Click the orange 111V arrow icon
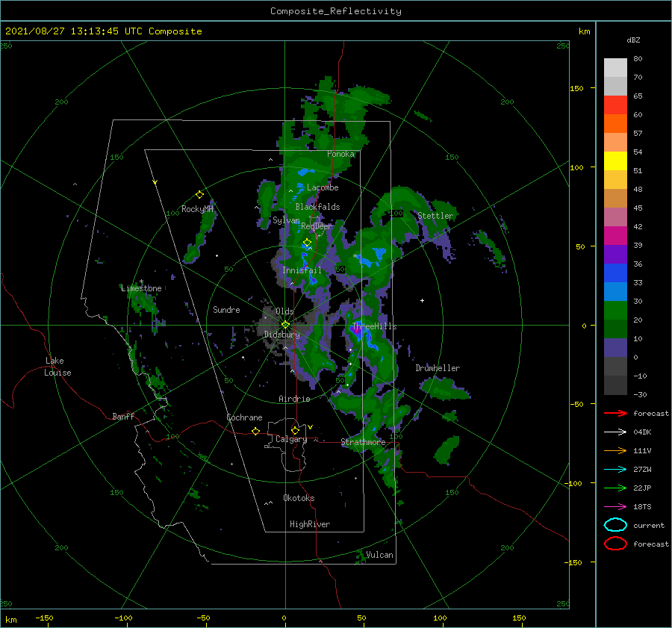The image size is (672, 628). 615,450
